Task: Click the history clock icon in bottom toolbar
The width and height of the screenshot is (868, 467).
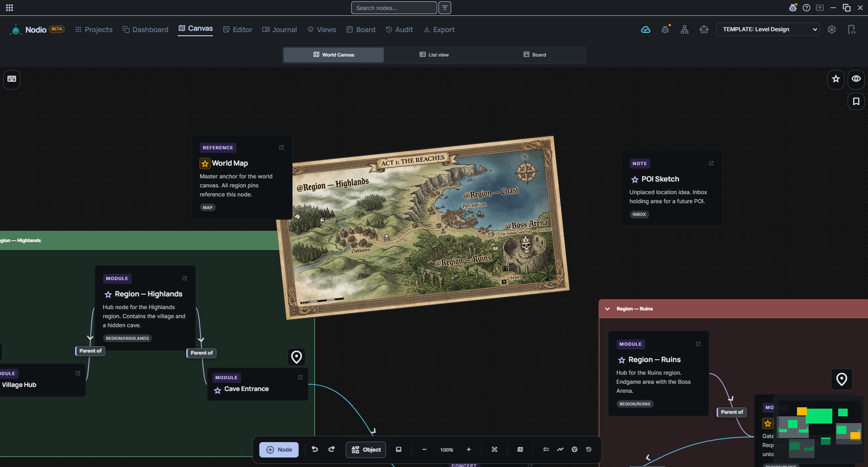Action: (589, 449)
